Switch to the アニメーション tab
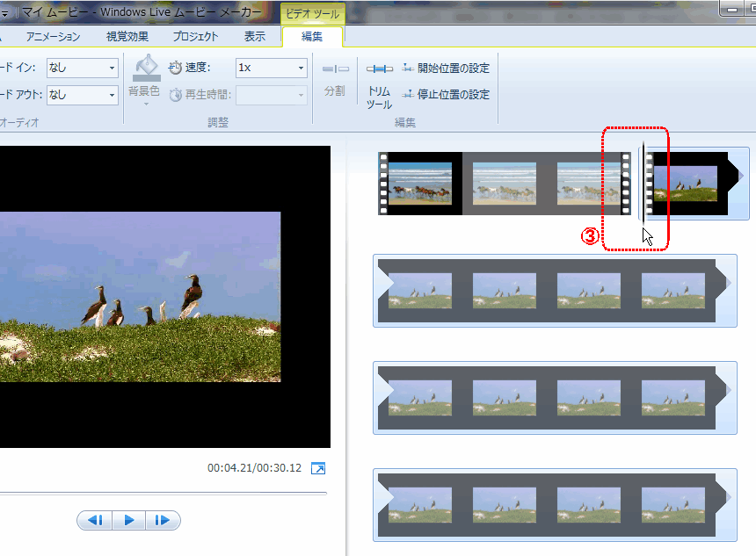 click(53, 36)
